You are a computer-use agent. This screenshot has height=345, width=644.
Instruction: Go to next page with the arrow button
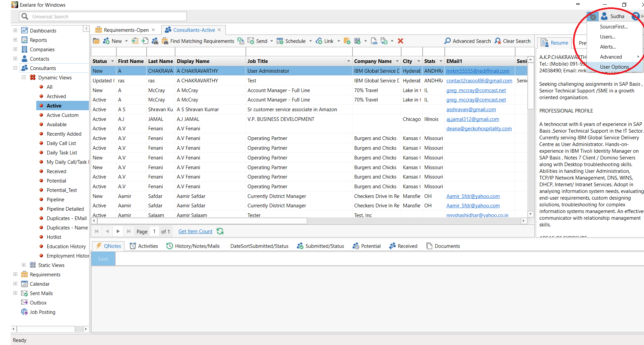(118, 231)
